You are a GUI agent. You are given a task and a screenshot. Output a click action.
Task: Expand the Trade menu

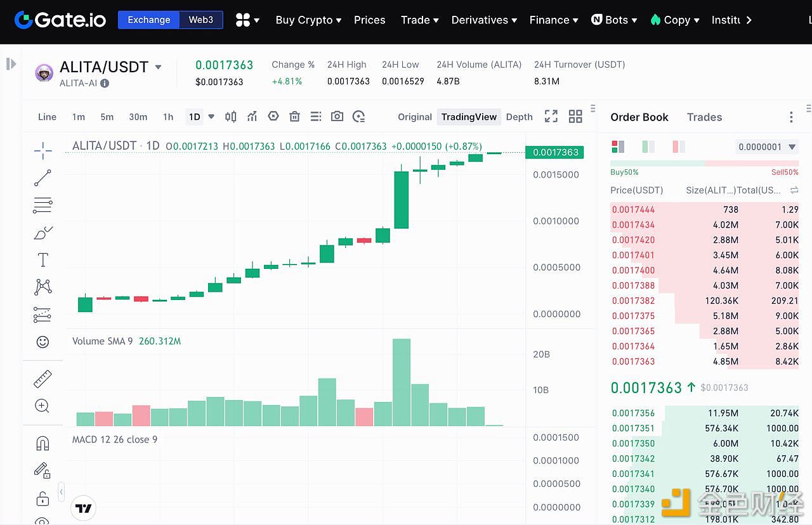[419, 20]
